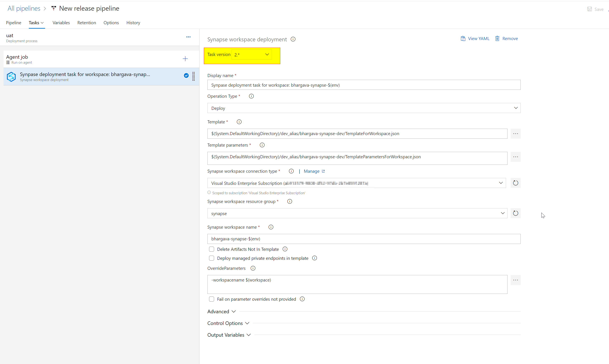The width and height of the screenshot is (609, 364).
Task: Tick Fail on parameter overrides not provided
Action: pyautogui.click(x=211, y=299)
